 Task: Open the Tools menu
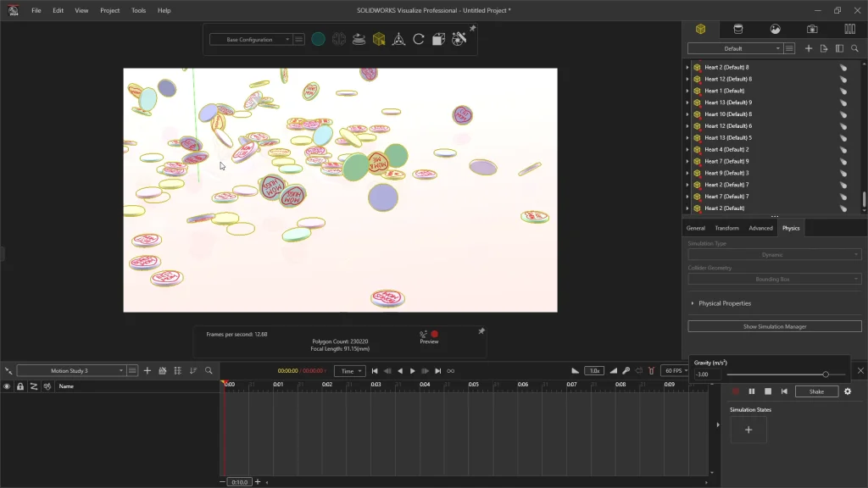138,10
